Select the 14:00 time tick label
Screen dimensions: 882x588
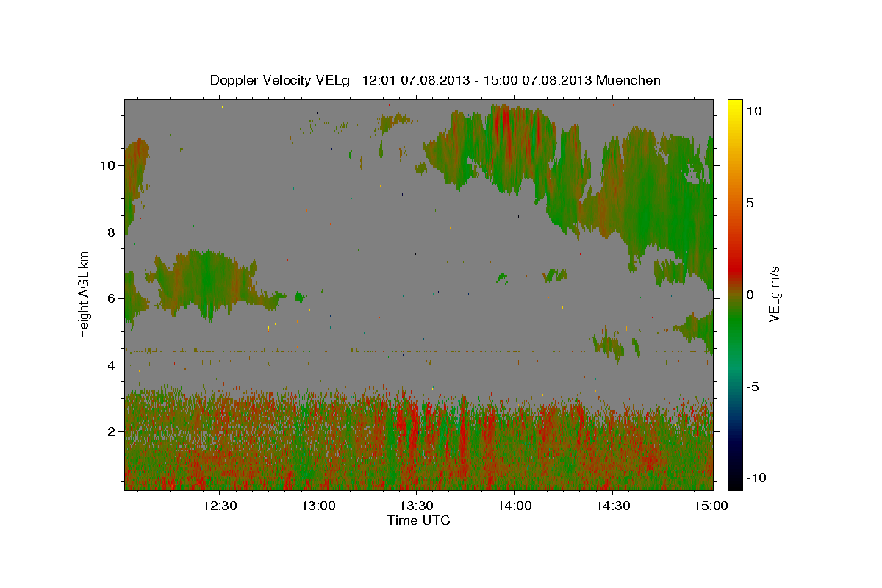514,506
